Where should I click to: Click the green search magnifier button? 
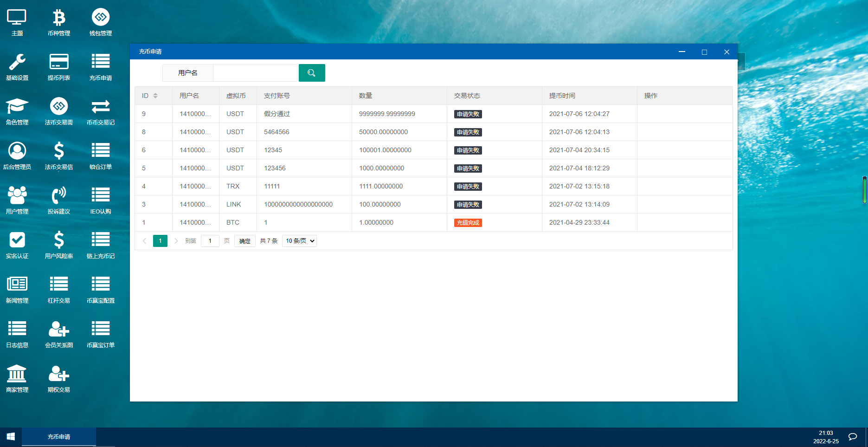click(312, 73)
